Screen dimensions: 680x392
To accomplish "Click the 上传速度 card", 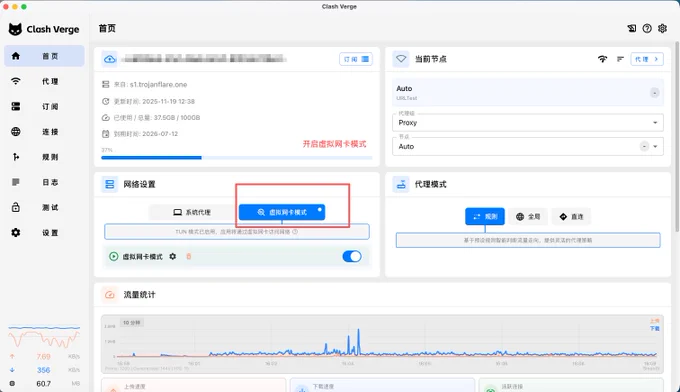I will point(193,385).
